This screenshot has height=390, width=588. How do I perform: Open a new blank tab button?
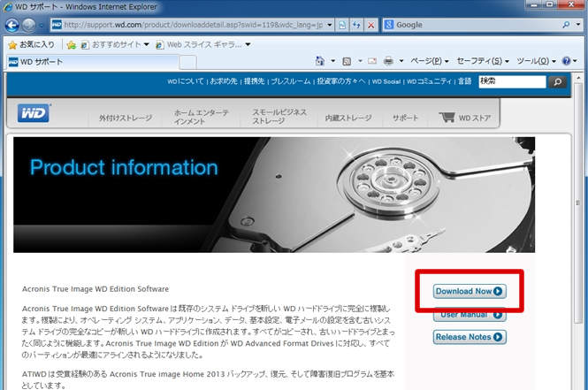tap(187, 62)
